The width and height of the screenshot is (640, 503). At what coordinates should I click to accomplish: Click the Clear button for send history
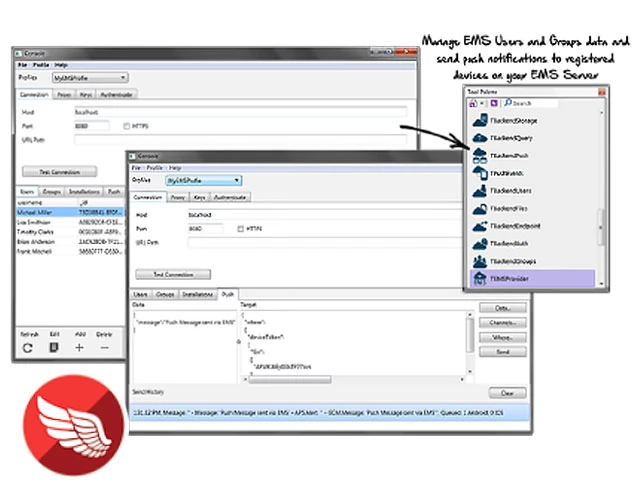pos(507,393)
